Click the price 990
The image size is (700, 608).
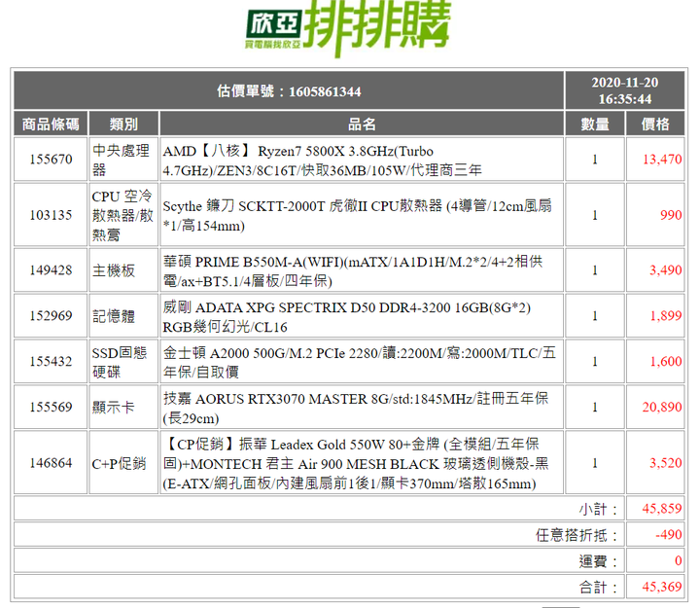click(671, 215)
